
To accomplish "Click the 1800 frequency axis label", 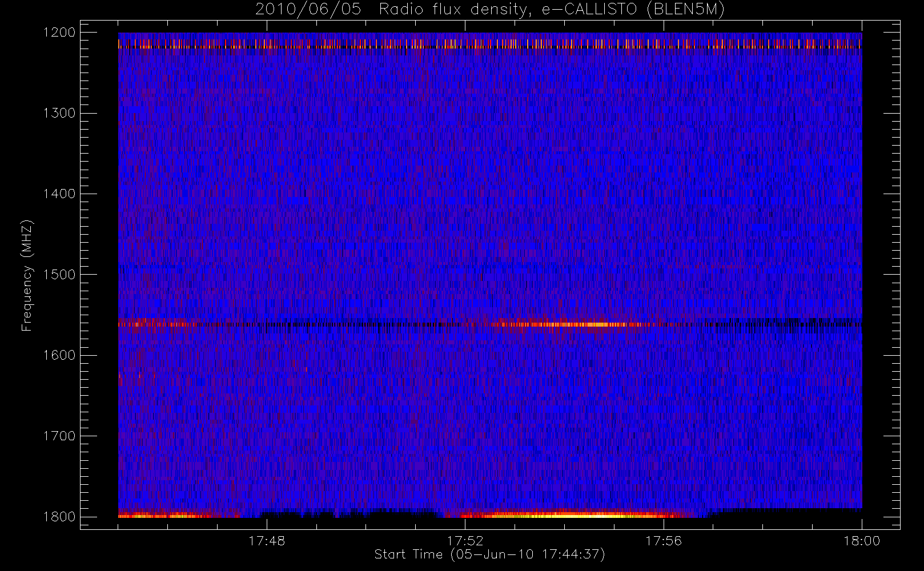I will coord(59,517).
